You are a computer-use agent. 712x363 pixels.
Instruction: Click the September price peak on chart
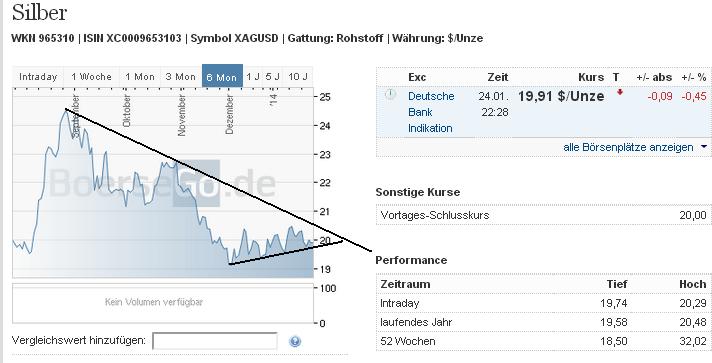click(x=65, y=110)
